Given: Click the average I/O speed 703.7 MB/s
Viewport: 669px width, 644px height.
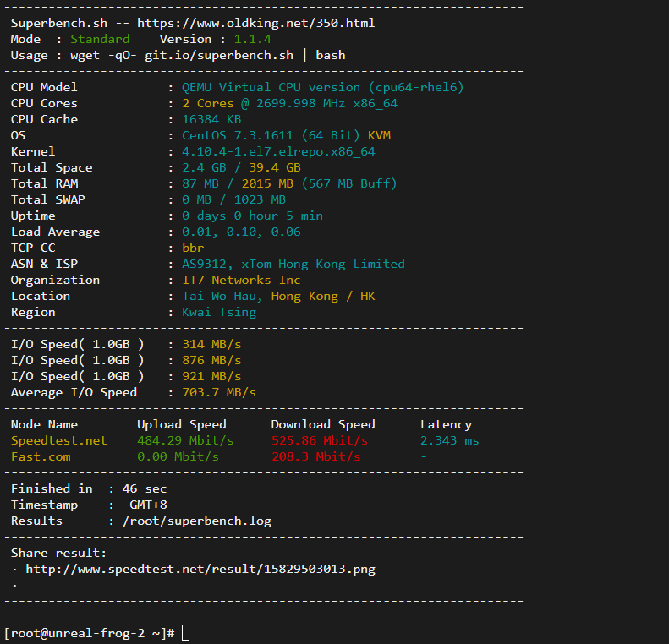Looking at the screenshot, I should tap(219, 392).
